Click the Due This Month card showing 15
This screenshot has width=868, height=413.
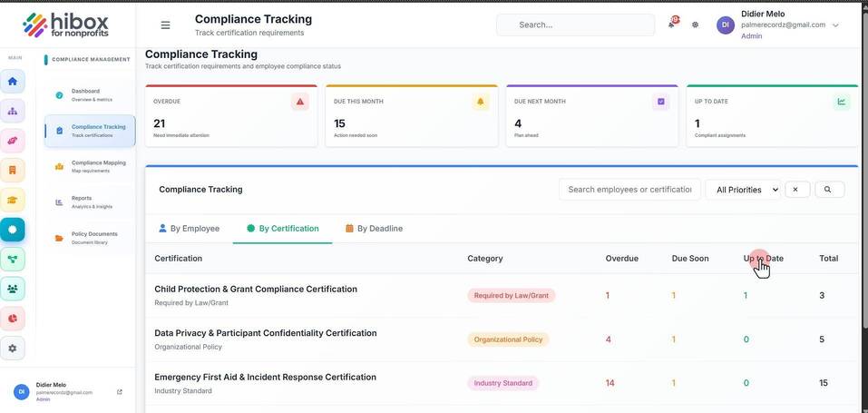[412, 116]
